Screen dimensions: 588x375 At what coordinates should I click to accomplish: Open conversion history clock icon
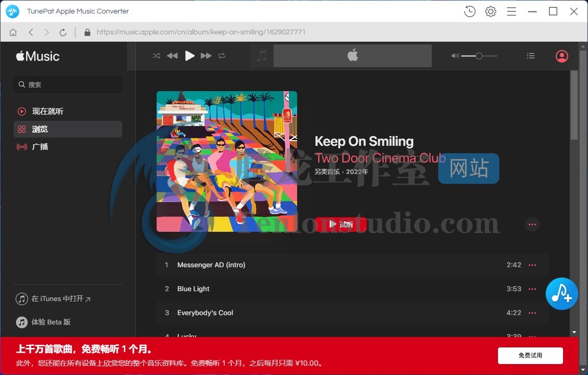pos(469,11)
